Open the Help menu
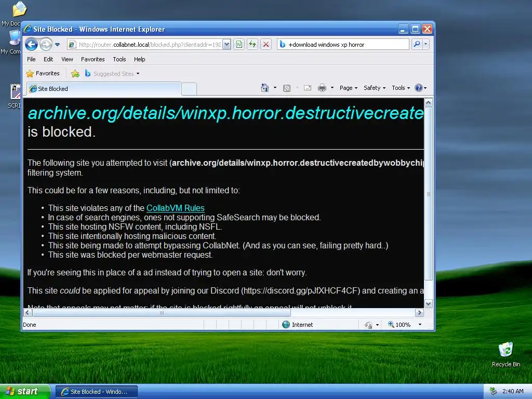This screenshot has width=532, height=399. click(x=139, y=59)
